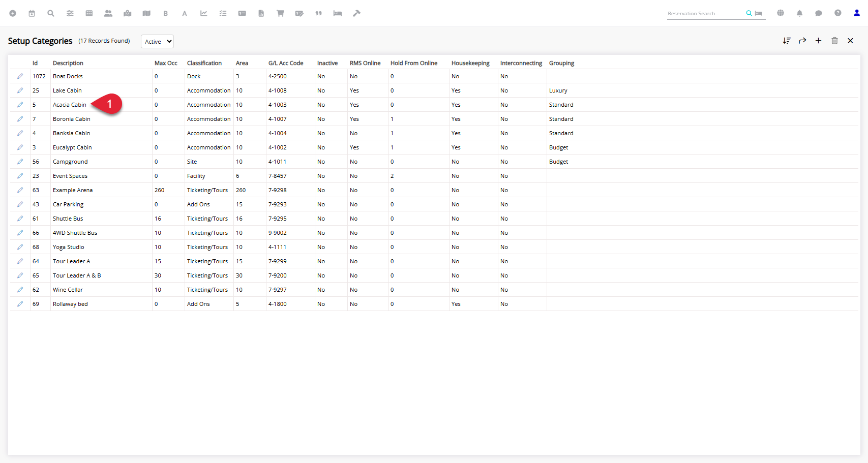Click the letter B toolbar icon
Image resolution: width=868 pixels, height=463 pixels.
[166, 14]
